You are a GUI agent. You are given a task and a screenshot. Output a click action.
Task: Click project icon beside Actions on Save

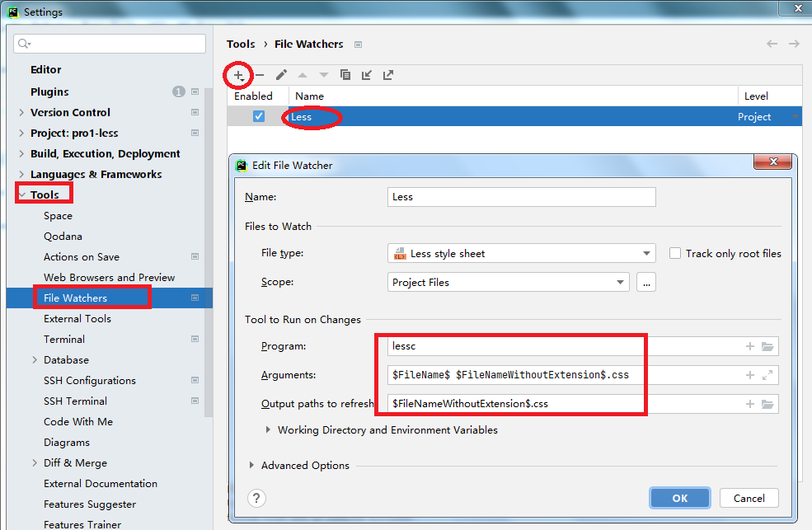pos(195,256)
